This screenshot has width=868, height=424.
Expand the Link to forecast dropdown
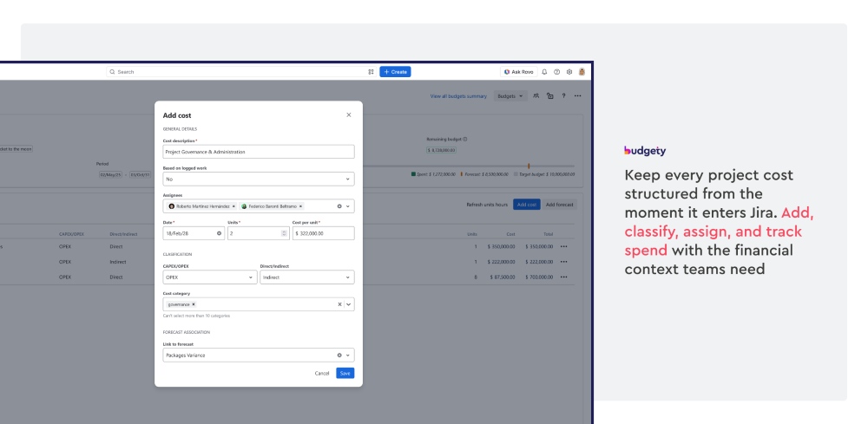pos(348,356)
